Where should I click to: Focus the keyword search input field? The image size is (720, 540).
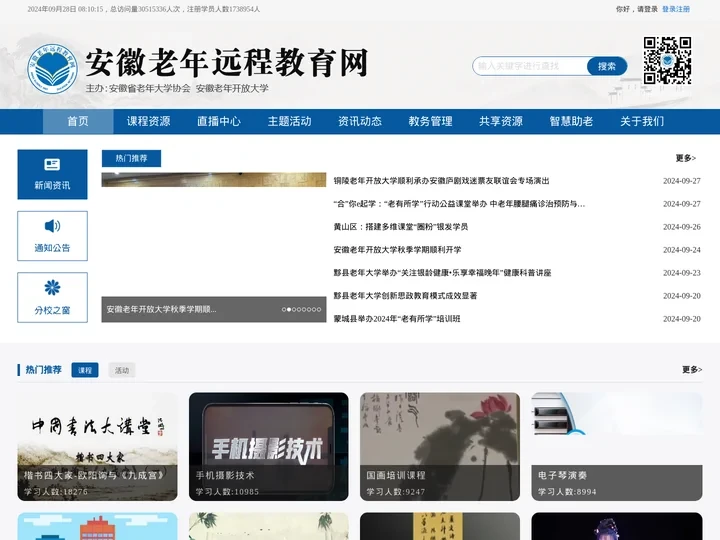530,66
